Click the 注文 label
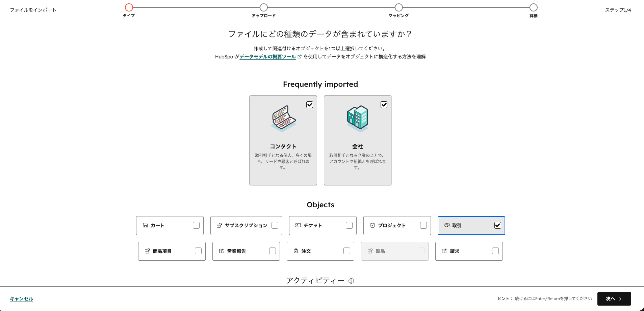The height and width of the screenshot is (311, 644). pyautogui.click(x=306, y=251)
